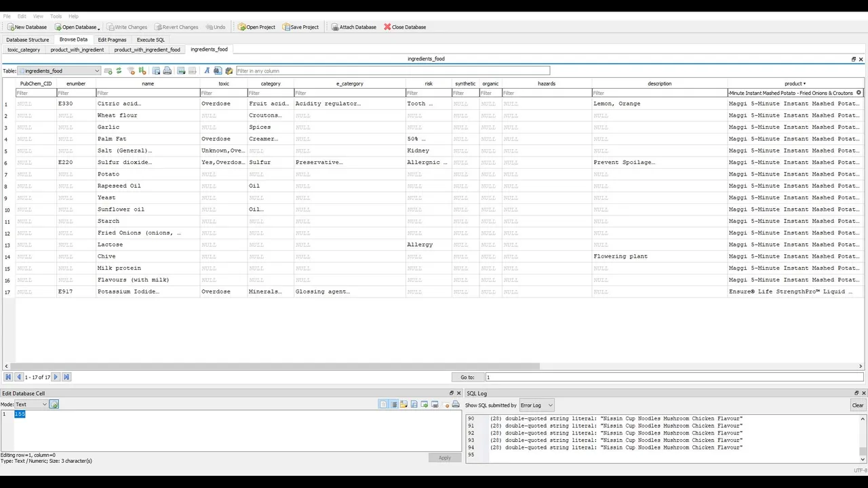Clear the product column filter
This screenshot has height=488, width=868.
(x=859, y=93)
